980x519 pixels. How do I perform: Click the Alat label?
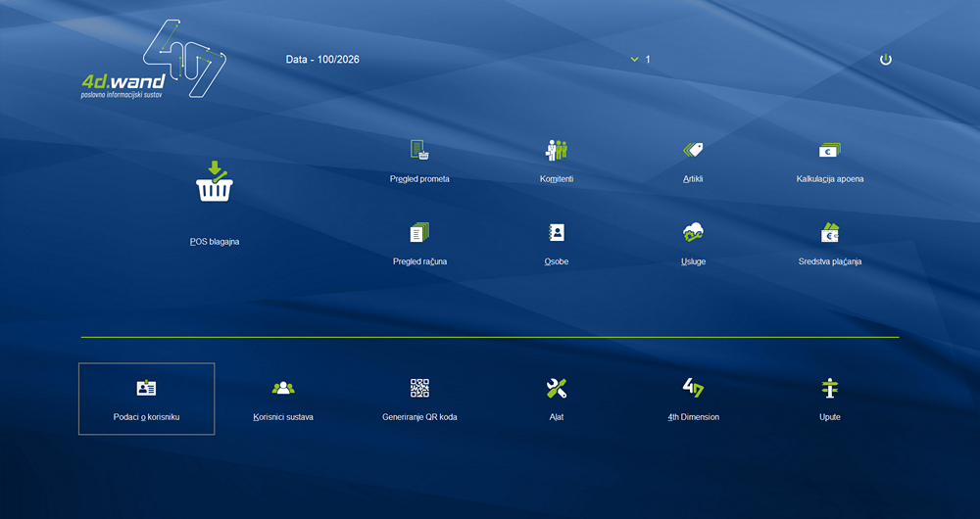[557, 417]
